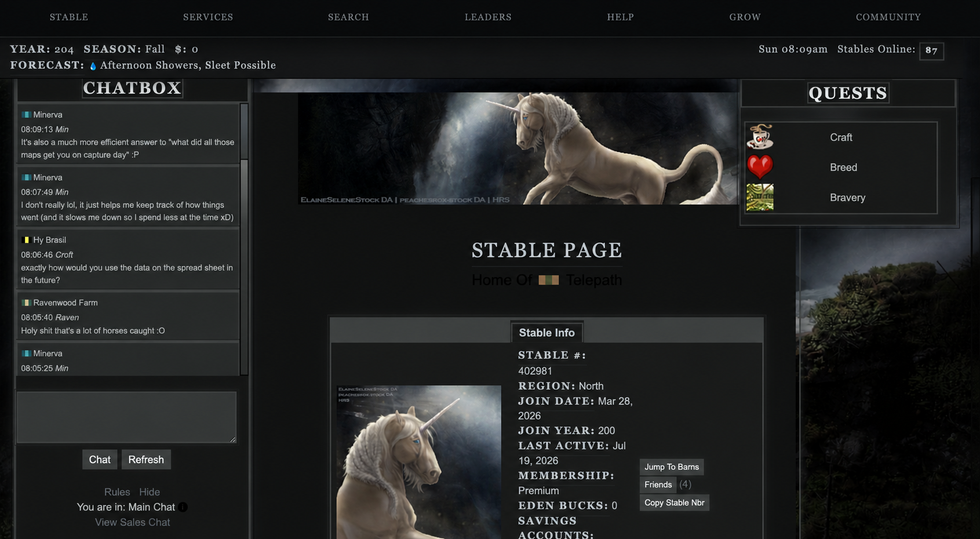Send message with Chat button

(100, 460)
